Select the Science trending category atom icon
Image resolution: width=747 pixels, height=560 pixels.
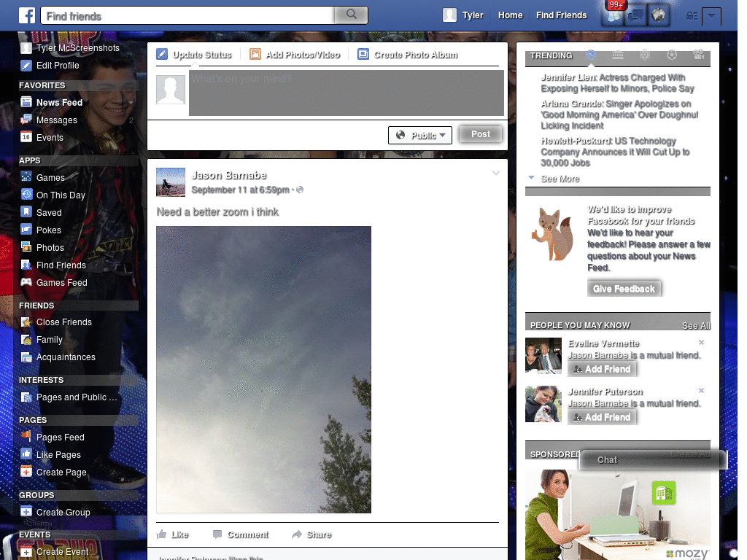click(644, 55)
